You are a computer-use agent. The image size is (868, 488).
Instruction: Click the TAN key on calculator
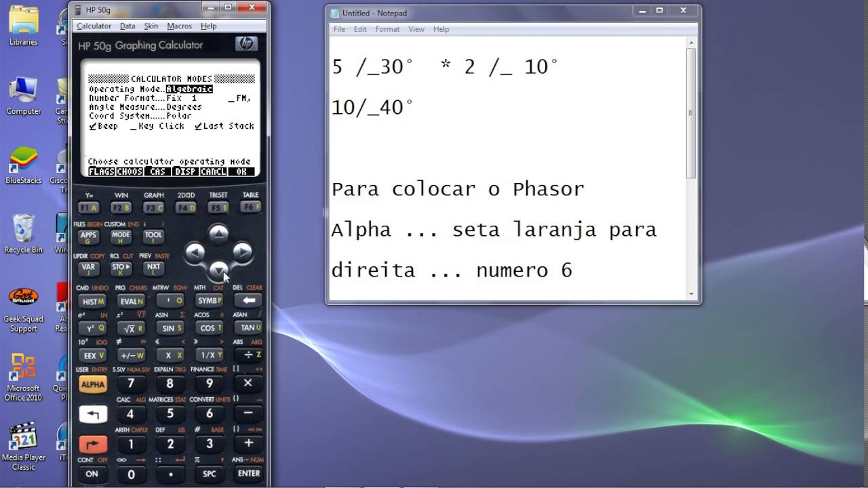(248, 328)
